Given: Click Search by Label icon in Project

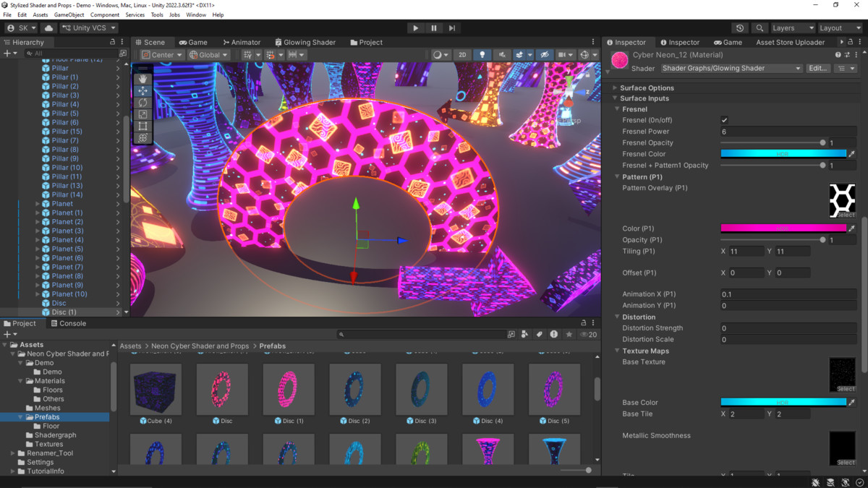Looking at the screenshot, I should coord(540,334).
